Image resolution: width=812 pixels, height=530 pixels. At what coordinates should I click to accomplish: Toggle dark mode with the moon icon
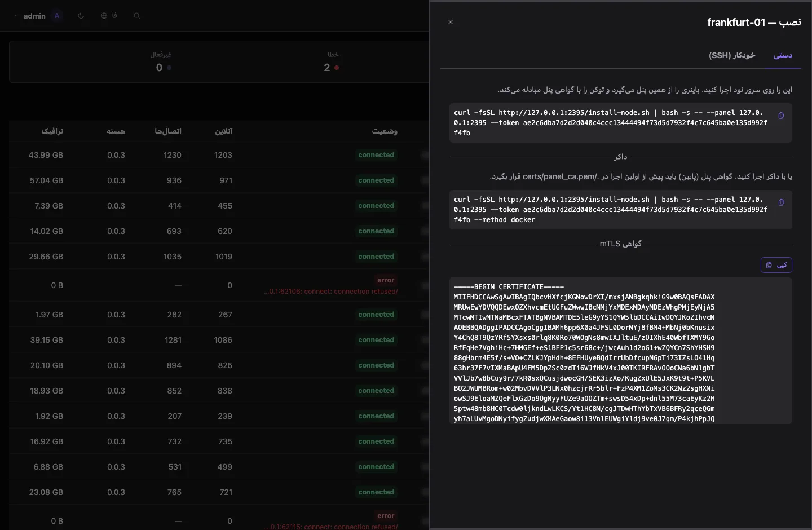pyautogui.click(x=81, y=16)
